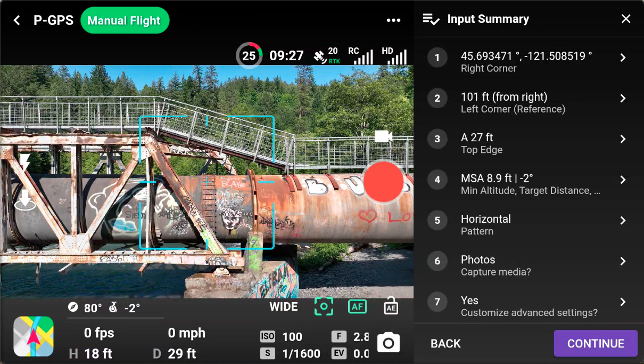Adjust the shutter speed 1/1600 setting
Screen dimensions: 644x364
290,353
